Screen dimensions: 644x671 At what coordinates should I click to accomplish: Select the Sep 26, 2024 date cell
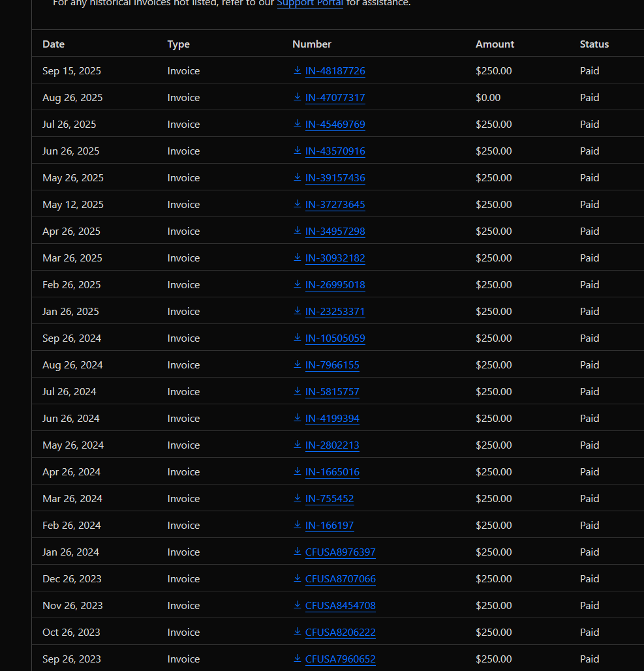[x=72, y=338]
